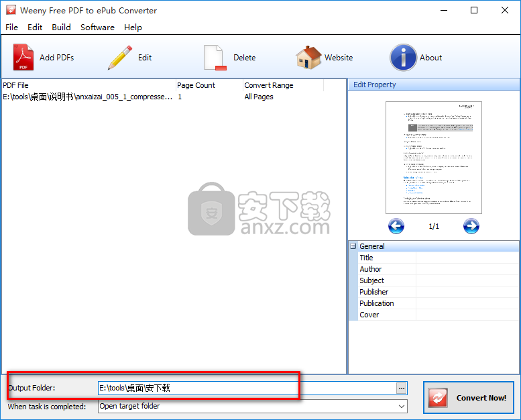Click the Delete page icon

[x=215, y=58]
